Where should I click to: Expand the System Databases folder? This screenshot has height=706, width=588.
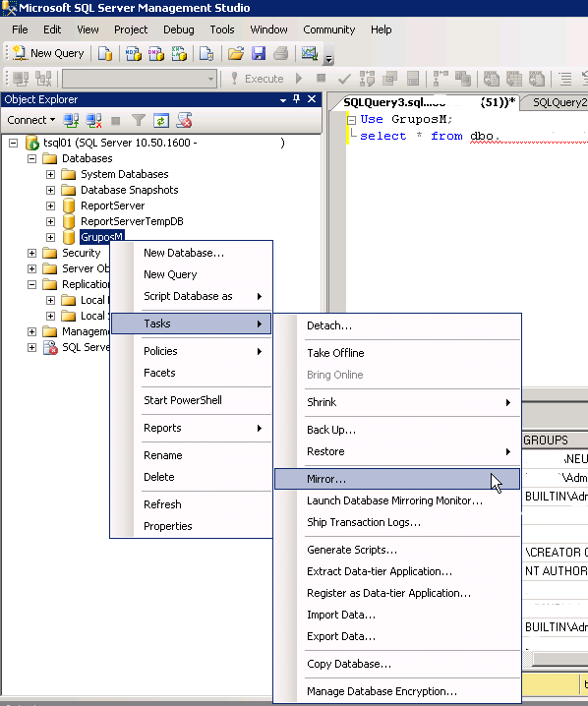tap(51, 175)
